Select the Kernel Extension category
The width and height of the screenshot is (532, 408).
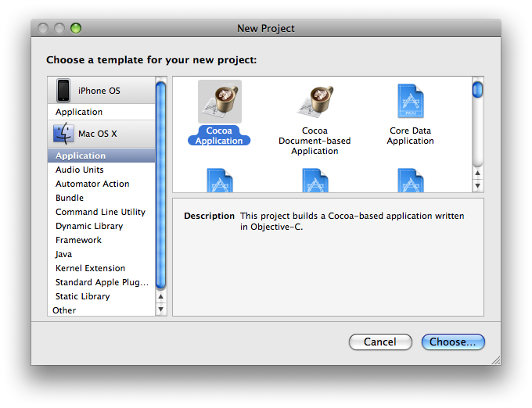pos(101,268)
